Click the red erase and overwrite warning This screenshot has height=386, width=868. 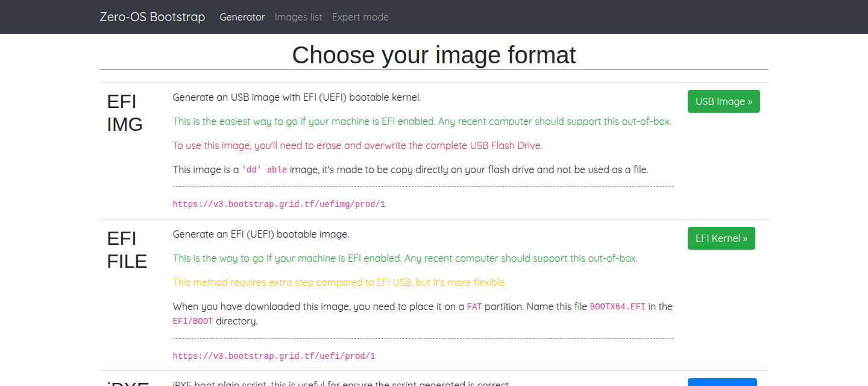pos(358,145)
